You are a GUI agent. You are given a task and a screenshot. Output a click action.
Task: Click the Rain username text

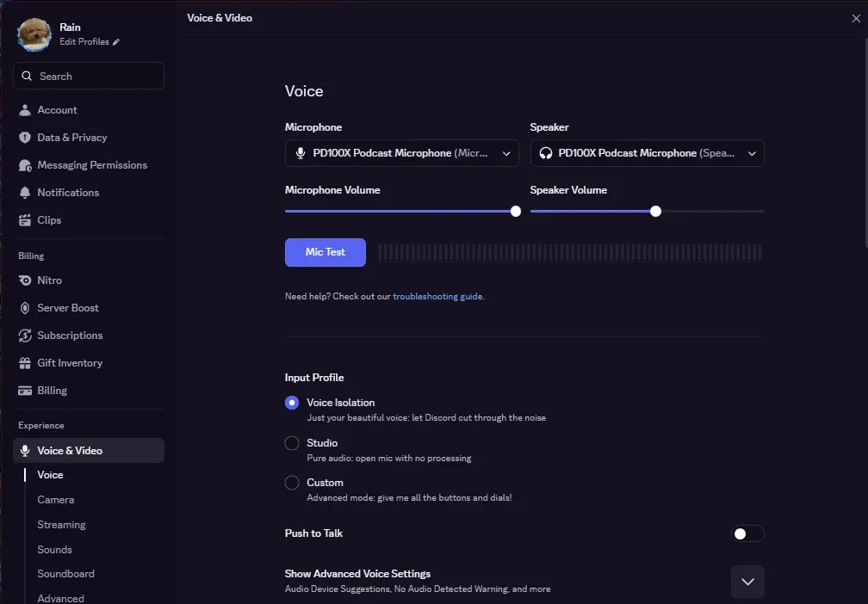pos(70,28)
